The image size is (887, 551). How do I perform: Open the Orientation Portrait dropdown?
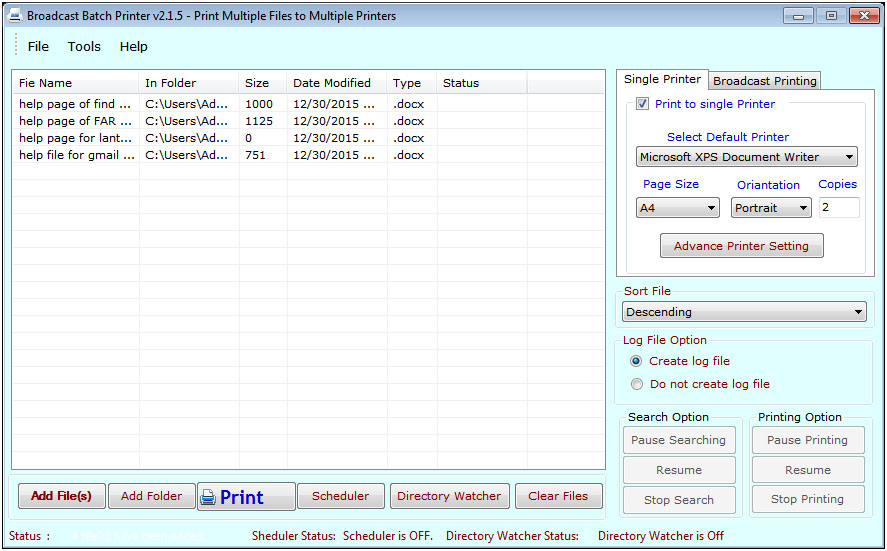[770, 208]
